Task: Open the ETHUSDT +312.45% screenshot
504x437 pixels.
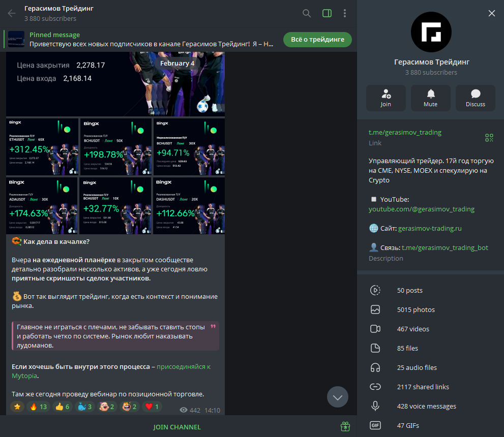Action: (42, 146)
